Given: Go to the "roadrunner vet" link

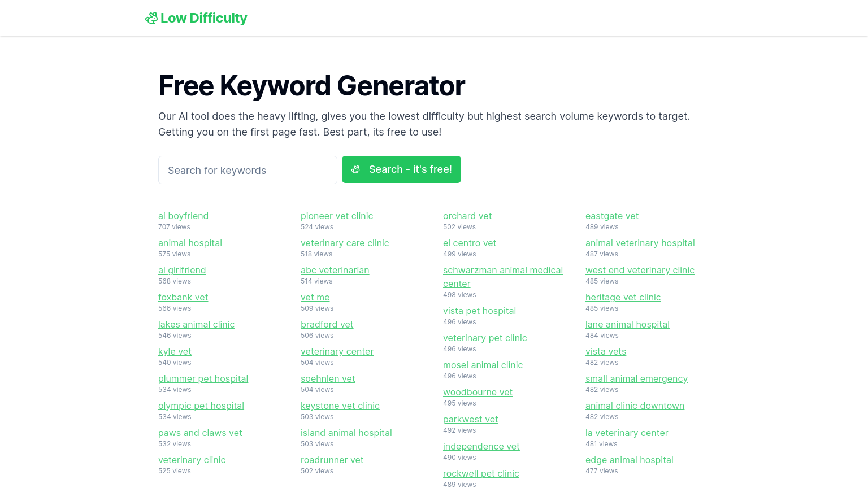Looking at the screenshot, I should tap(332, 460).
